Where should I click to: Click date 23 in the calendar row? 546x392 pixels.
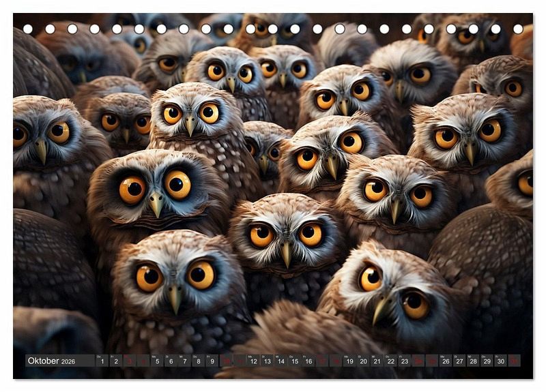click(x=404, y=361)
